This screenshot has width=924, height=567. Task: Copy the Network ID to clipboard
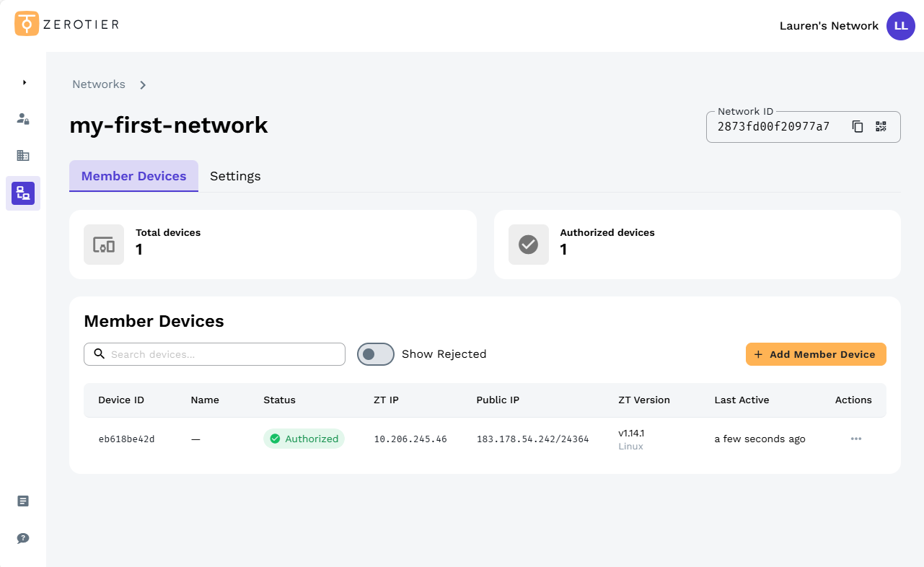(858, 127)
